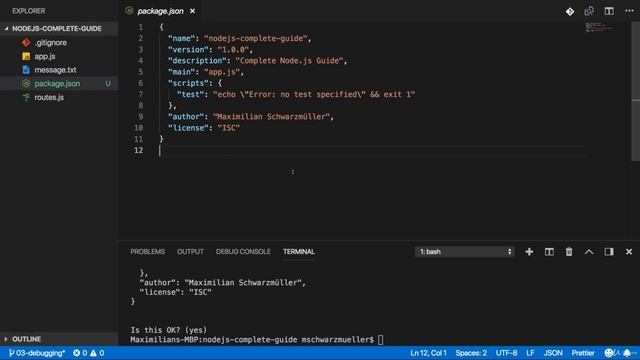Image resolution: width=640 pixels, height=360 pixels.
Task: Switch to the PROBLEMS panel tab
Action: (x=148, y=251)
